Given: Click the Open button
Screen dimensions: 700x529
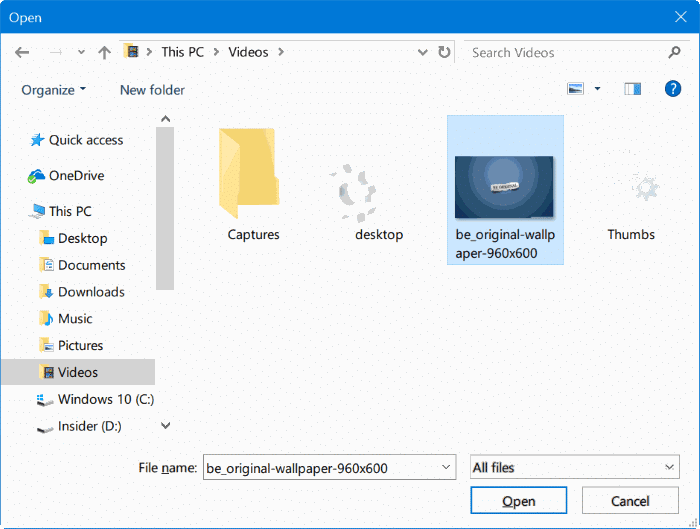Looking at the screenshot, I should point(519,501).
